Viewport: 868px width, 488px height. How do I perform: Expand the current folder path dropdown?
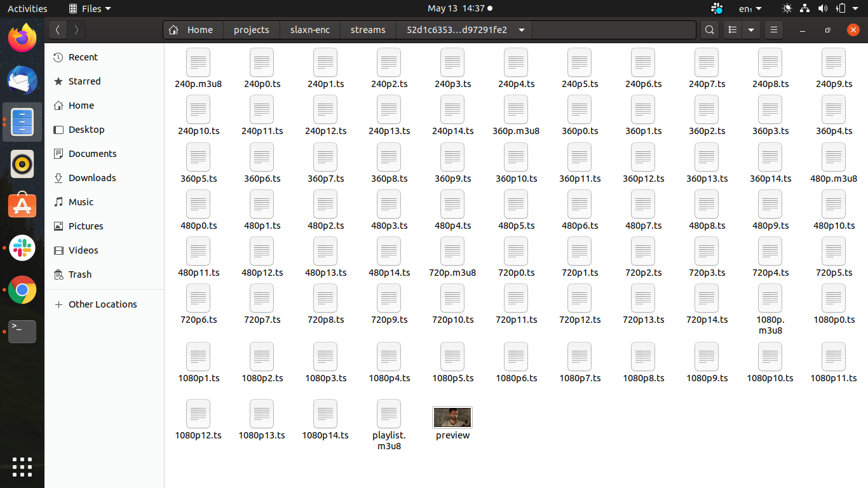coord(521,30)
